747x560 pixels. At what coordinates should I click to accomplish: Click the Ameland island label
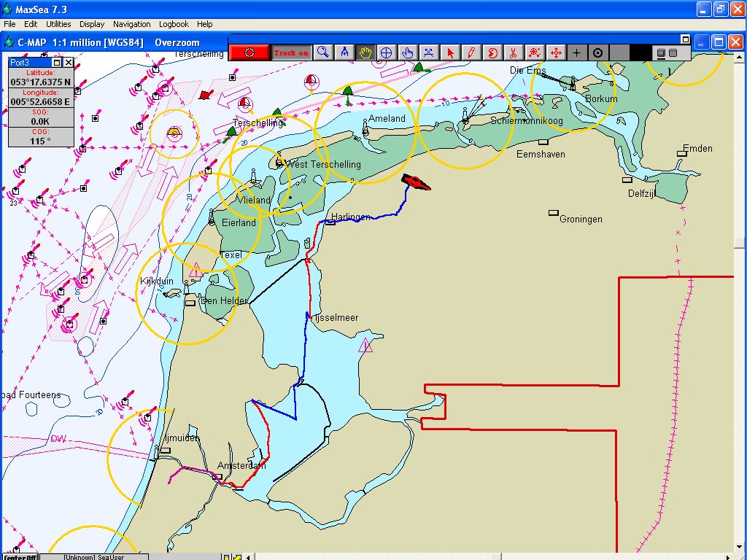(387, 118)
